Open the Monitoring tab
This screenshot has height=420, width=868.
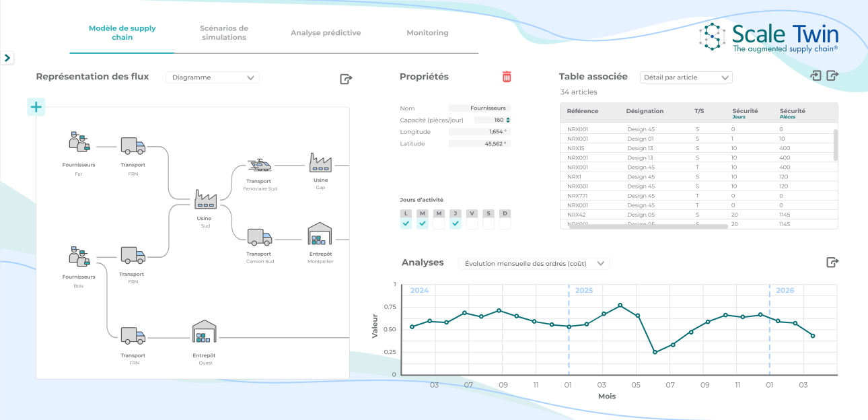(427, 32)
